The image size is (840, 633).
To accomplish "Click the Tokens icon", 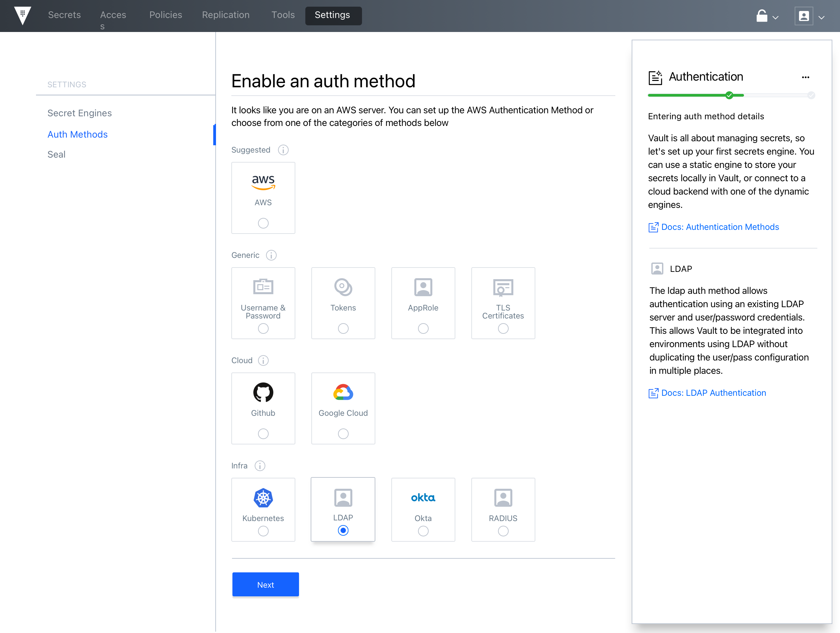I will coord(343,287).
